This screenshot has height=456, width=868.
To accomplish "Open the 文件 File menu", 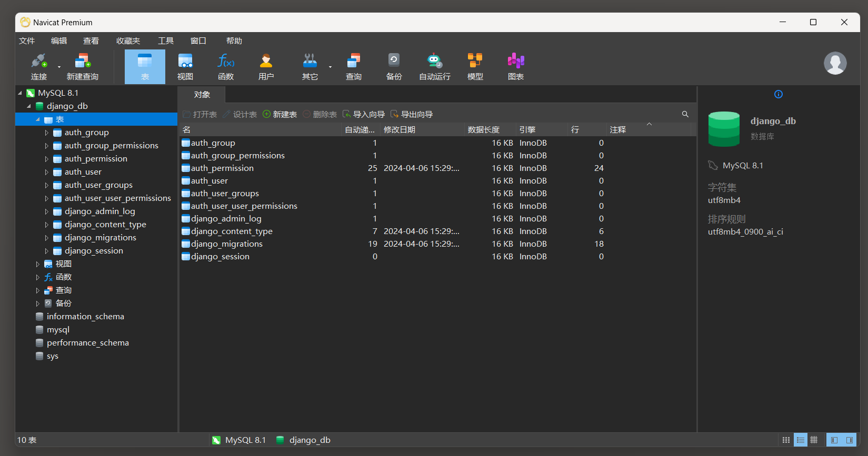I will (x=27, y=41).
